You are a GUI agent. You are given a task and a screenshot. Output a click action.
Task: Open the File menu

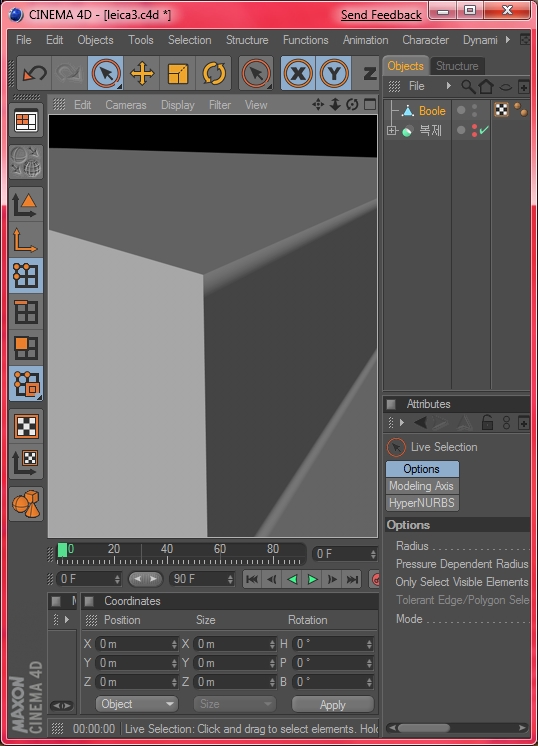(x=23, y=40)
